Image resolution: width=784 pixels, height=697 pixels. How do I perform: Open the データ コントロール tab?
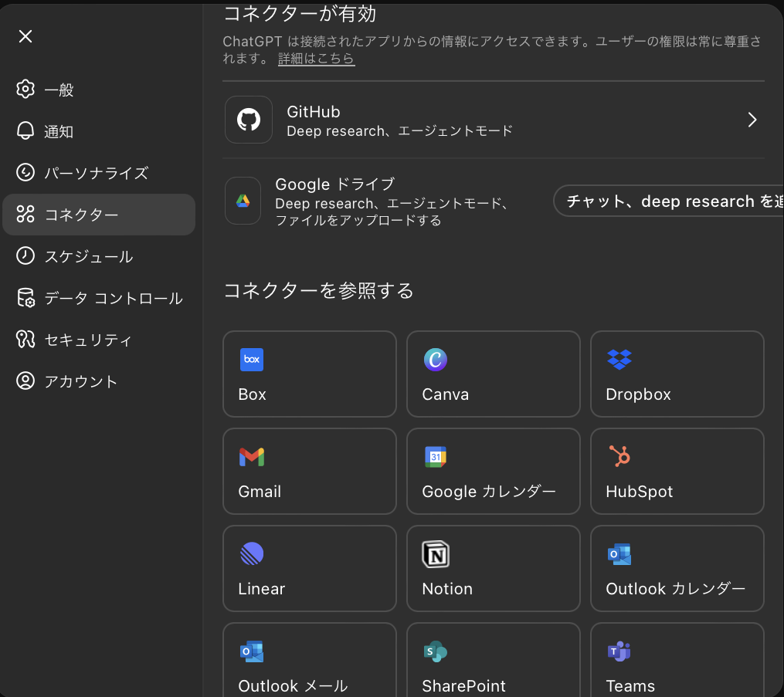click(99, 298)
